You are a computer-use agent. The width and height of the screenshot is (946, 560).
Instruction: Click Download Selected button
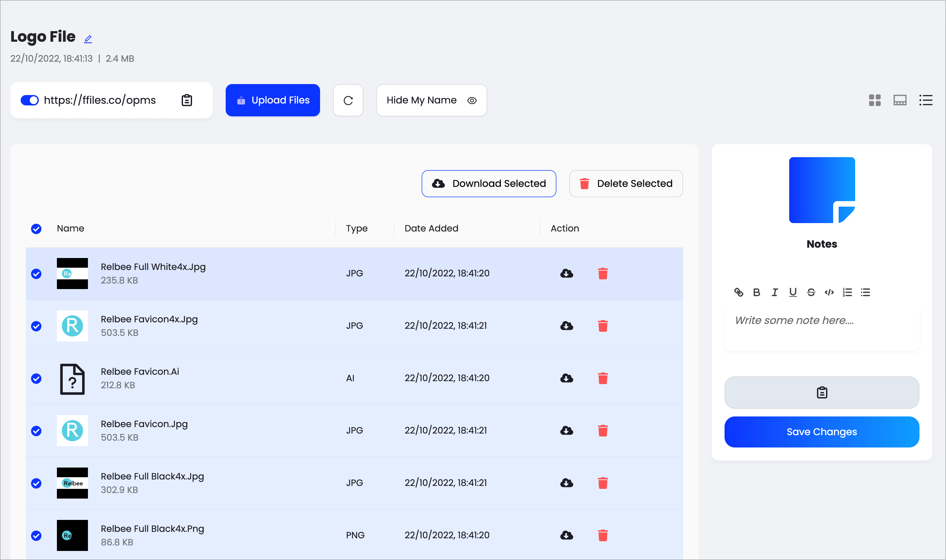point(489,183)
